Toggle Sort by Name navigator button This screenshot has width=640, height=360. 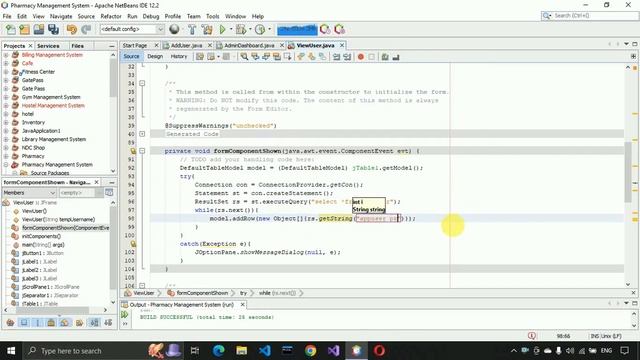(95, 323)
